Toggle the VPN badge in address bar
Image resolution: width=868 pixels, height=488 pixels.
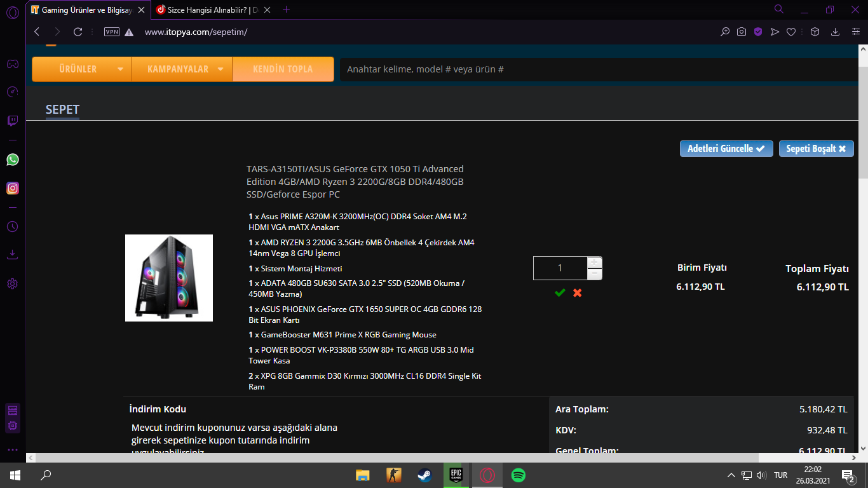pos(112,32)
